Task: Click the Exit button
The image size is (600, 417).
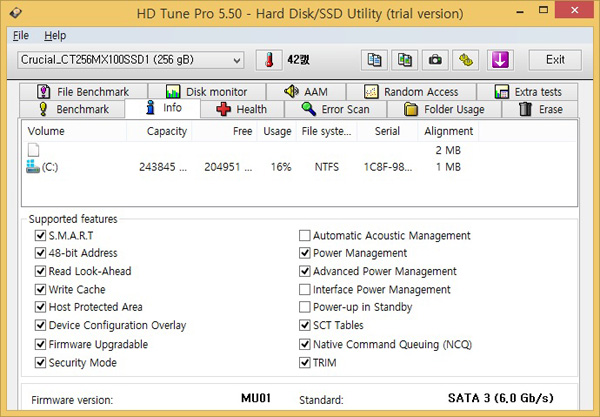Action: pos(555,60)
